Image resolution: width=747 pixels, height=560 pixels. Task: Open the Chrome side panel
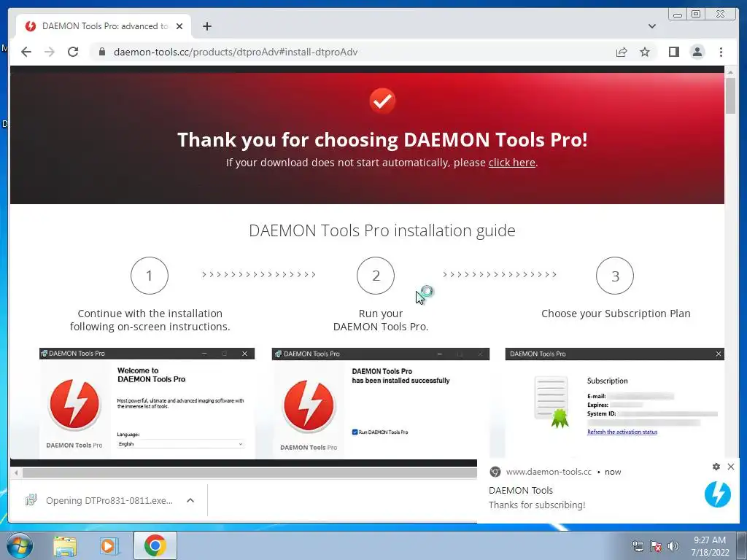tap(673, 52)
